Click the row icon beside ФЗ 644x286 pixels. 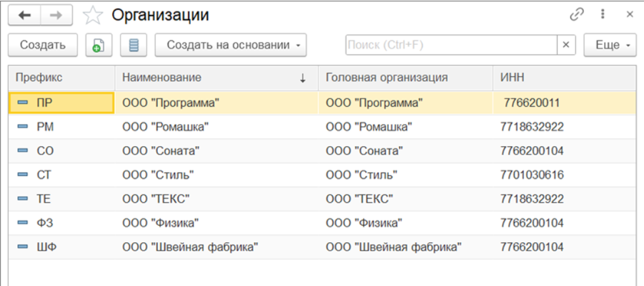(x=23, y=222)
